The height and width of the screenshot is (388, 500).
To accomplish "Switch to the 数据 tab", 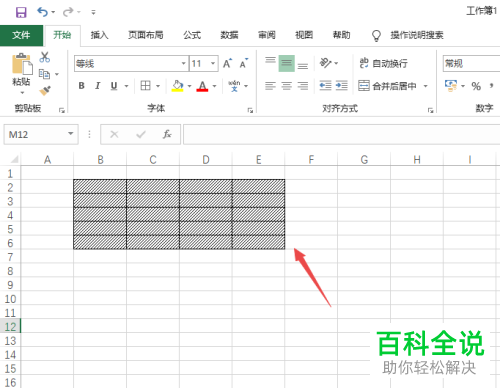I will coord(229,35).
